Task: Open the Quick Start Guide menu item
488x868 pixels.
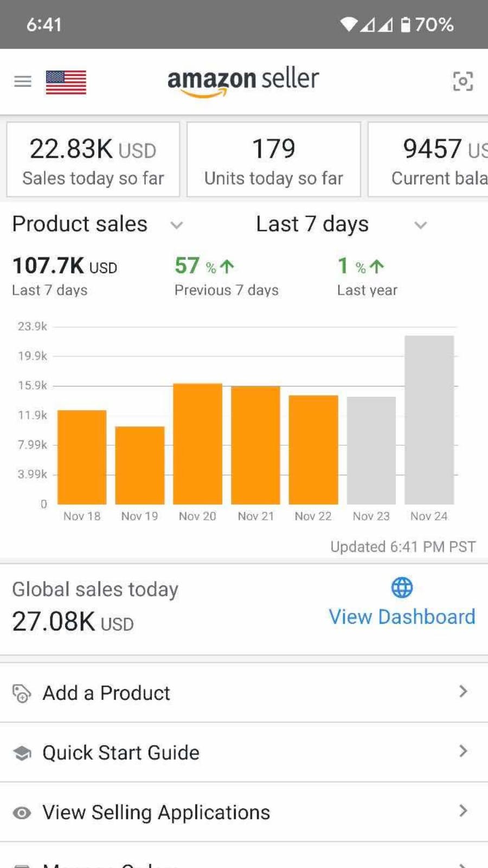Action: click(x=121, y=752)
